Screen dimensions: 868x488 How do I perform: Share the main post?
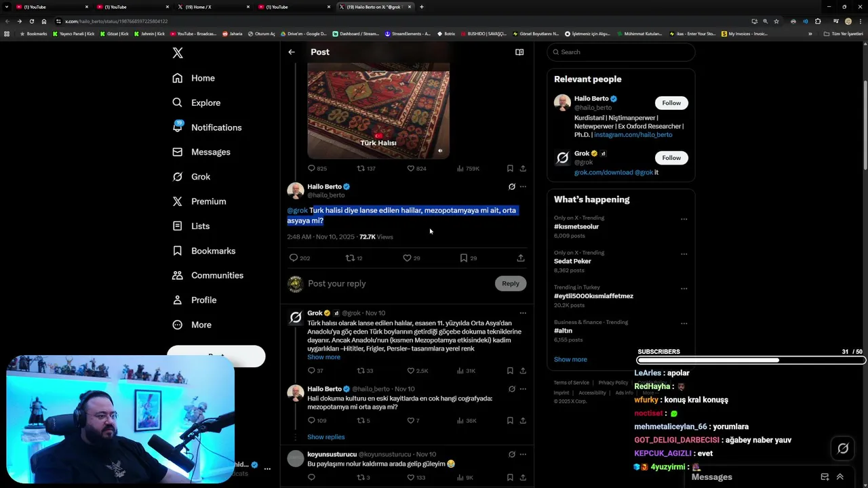pyautogui.click(x=521, y=258)
